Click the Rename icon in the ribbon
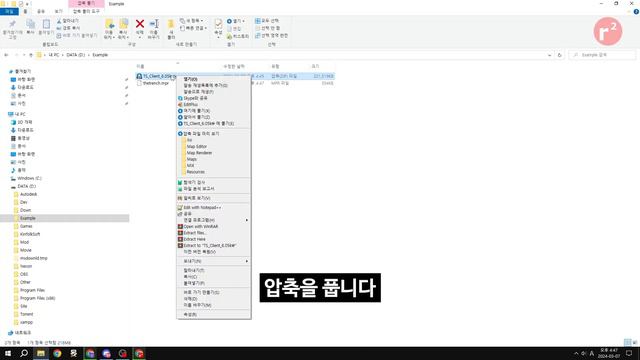 pos(154,24)
